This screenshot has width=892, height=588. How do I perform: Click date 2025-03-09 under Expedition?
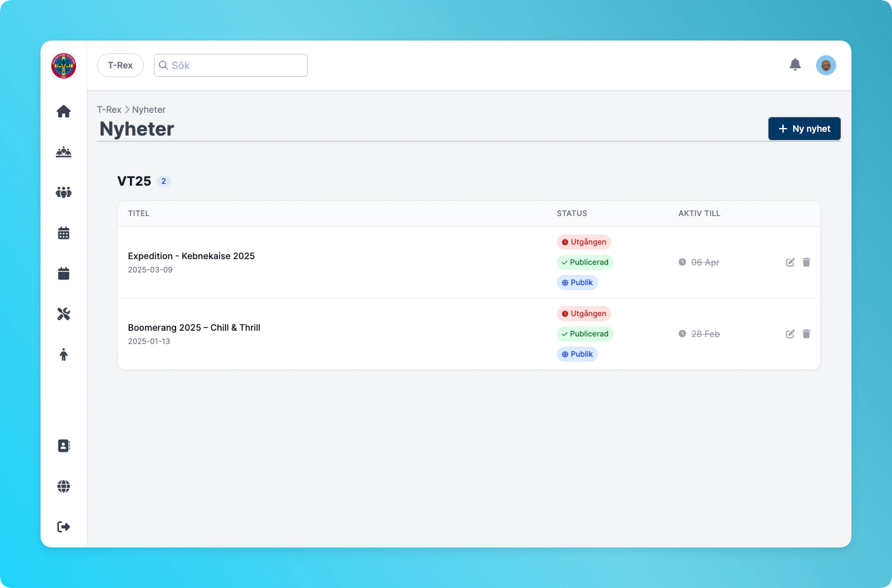click(x=150, y=270)
